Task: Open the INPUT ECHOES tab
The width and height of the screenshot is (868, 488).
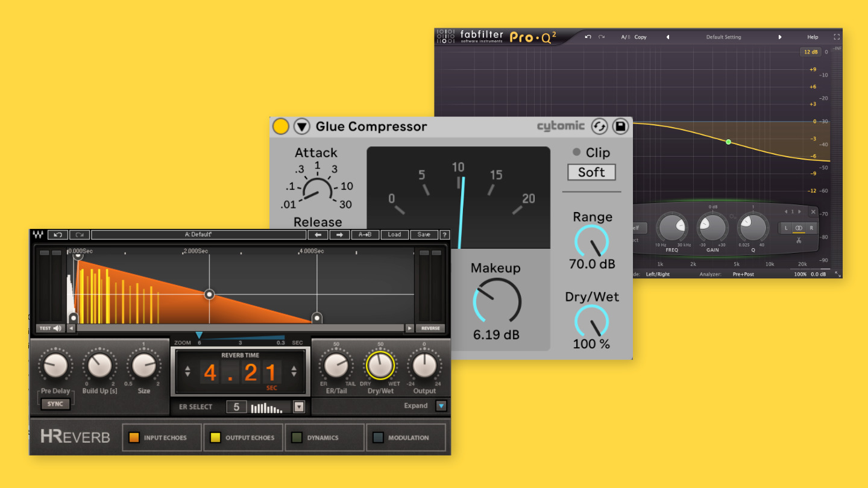Action: click(x=162, y=438)
